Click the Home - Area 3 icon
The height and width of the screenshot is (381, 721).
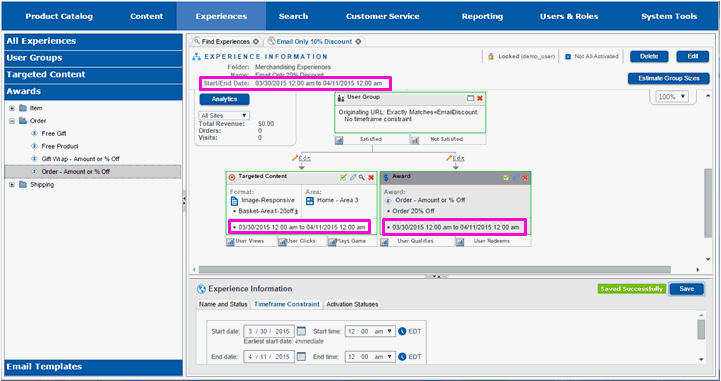click(x=310, y=201)
